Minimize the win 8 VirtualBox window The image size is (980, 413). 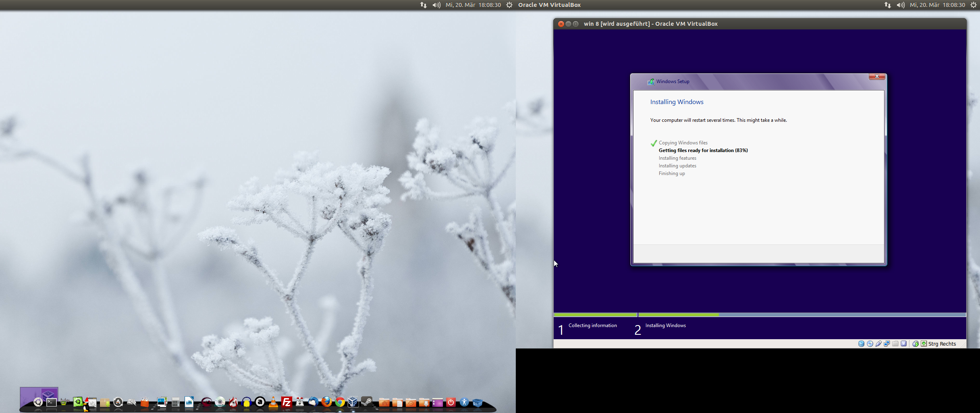coord(568,24)
